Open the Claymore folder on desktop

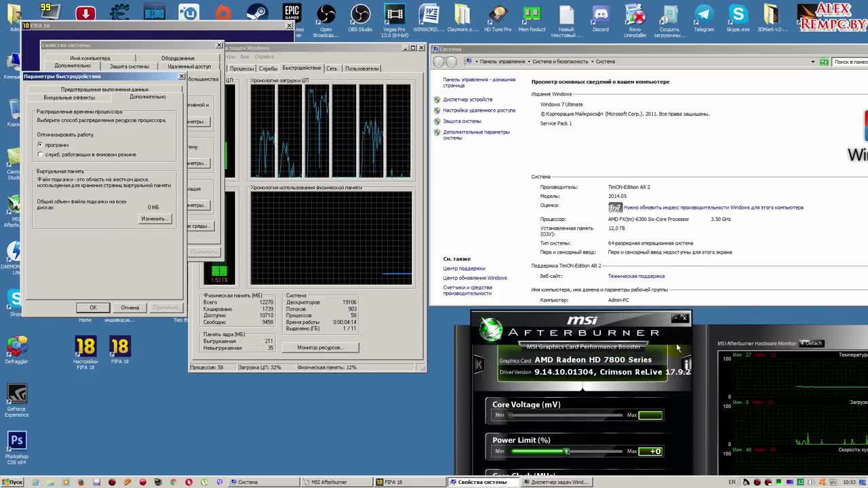462,18
